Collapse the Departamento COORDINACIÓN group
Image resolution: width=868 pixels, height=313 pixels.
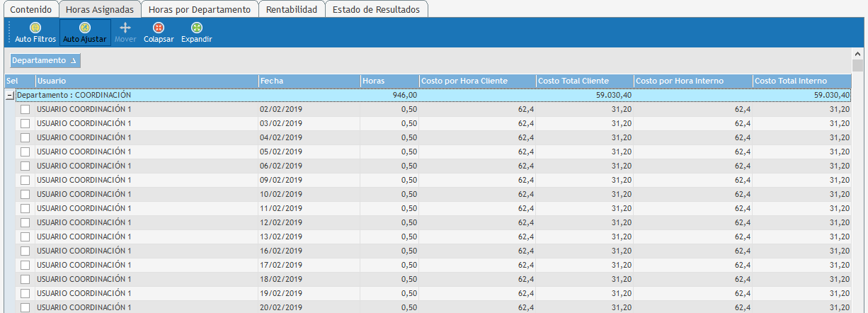click(x=10, y=95)
